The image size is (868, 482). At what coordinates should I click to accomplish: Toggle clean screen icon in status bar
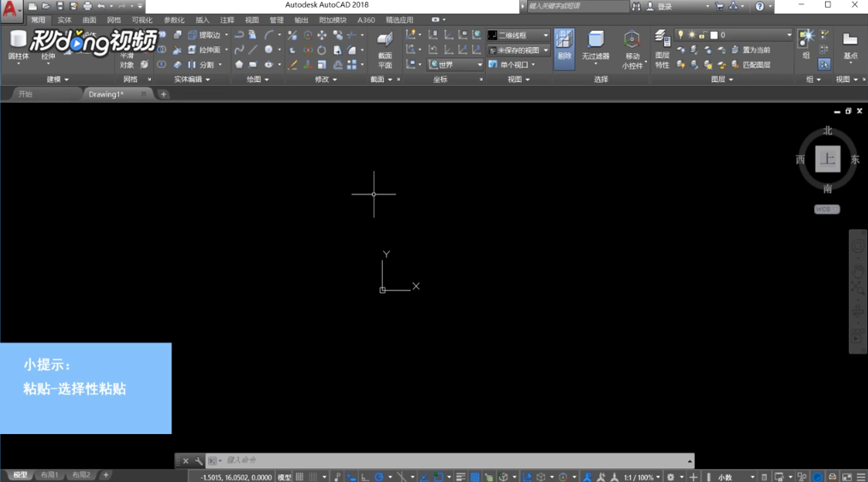(x=847, y=477)
